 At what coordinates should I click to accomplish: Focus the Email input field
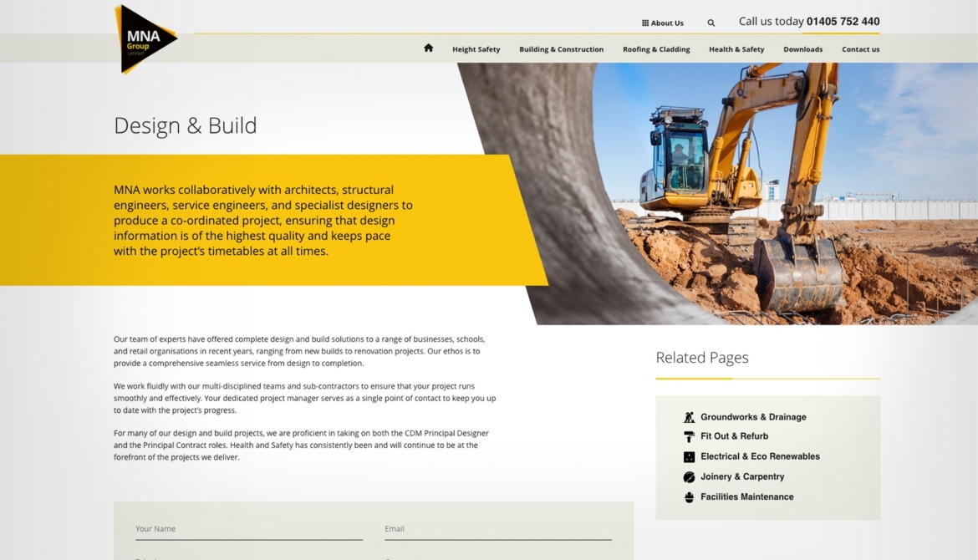(497, 529)
